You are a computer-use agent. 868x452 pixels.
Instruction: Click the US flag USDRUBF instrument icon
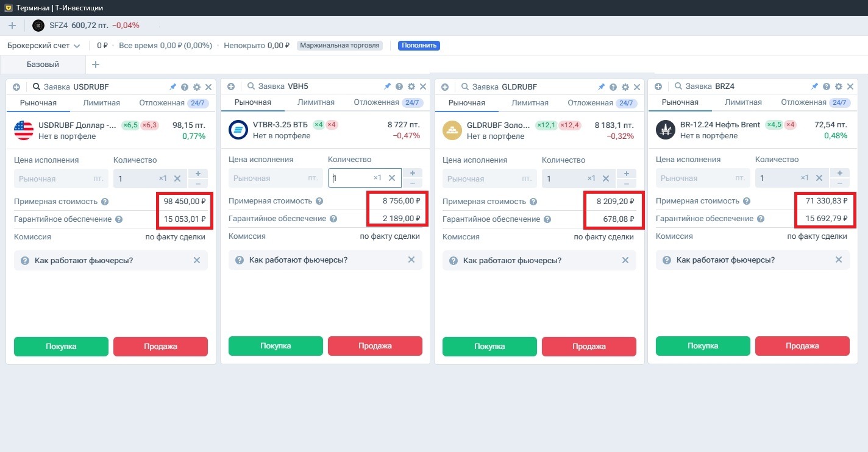point(24,130)
